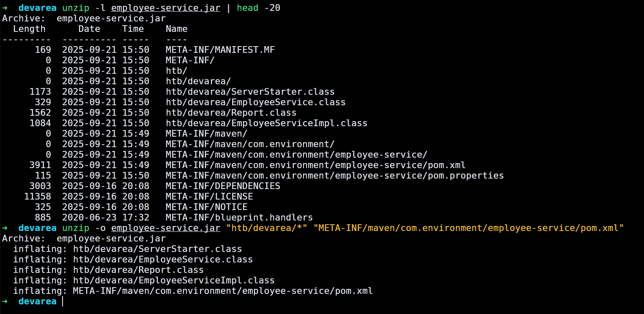Click the 'inflating: META-INF/maven/...pom.xml' line
644x314 pixels.
pos(193,291)
